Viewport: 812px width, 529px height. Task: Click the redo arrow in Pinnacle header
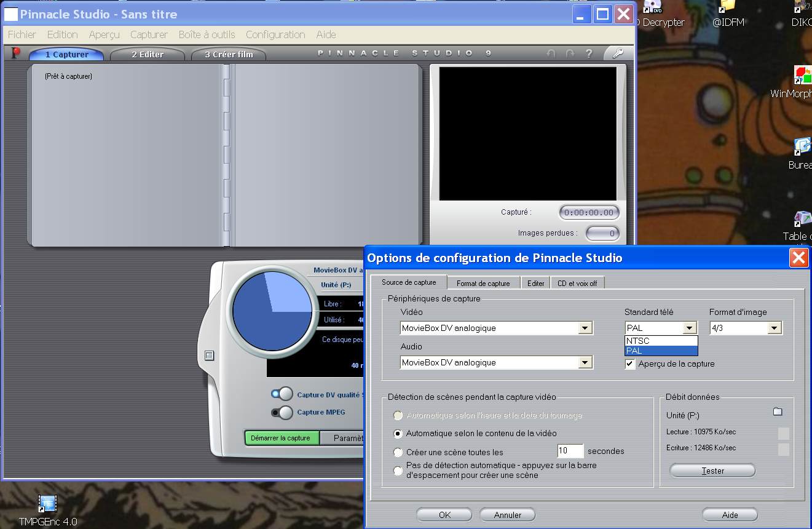point(570,54)
